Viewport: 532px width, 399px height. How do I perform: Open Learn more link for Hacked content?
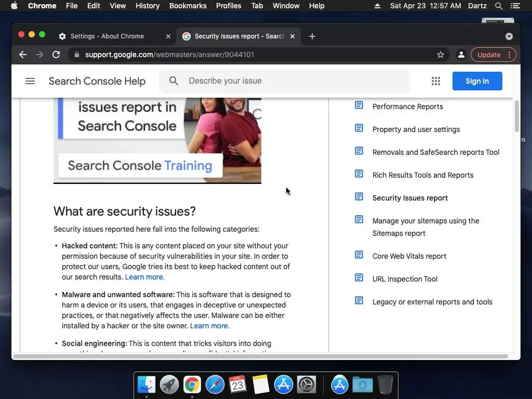pos(144,277)
